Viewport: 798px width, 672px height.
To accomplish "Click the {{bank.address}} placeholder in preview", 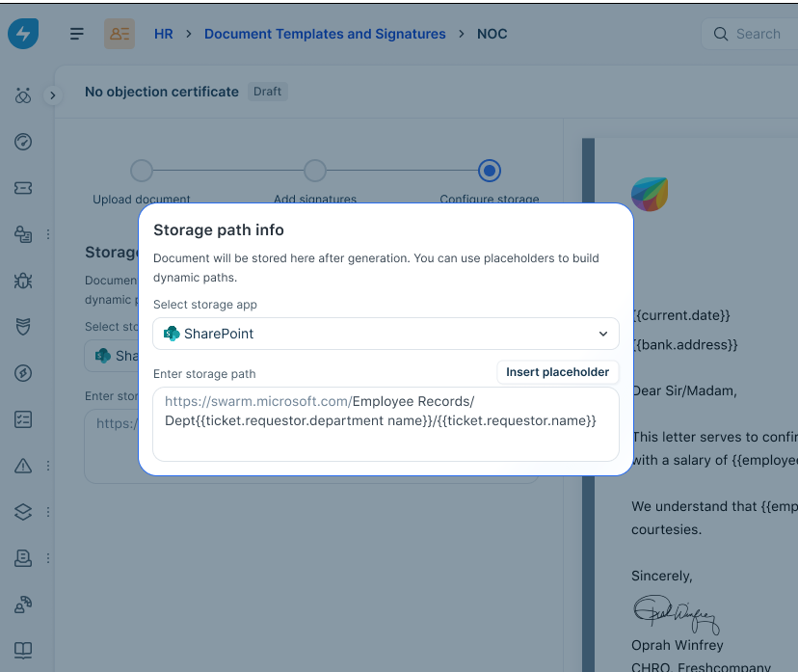I will [685, 344].
